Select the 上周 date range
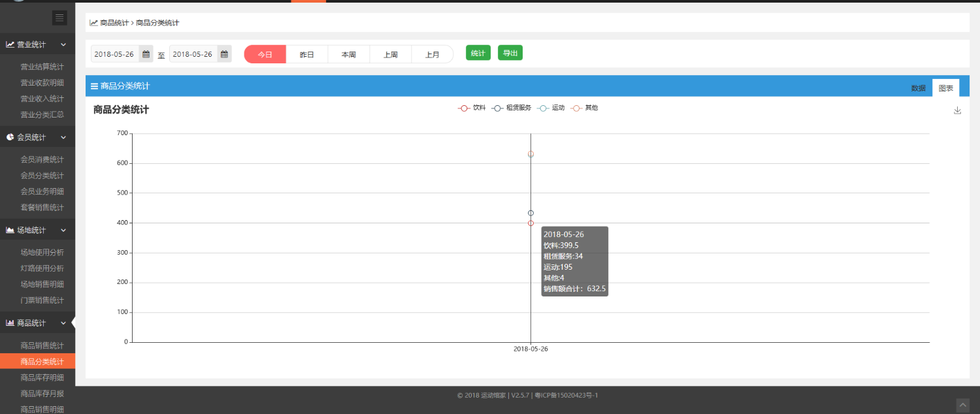The image size is (980, 414). pyautogui.click(x=391, y=54)
